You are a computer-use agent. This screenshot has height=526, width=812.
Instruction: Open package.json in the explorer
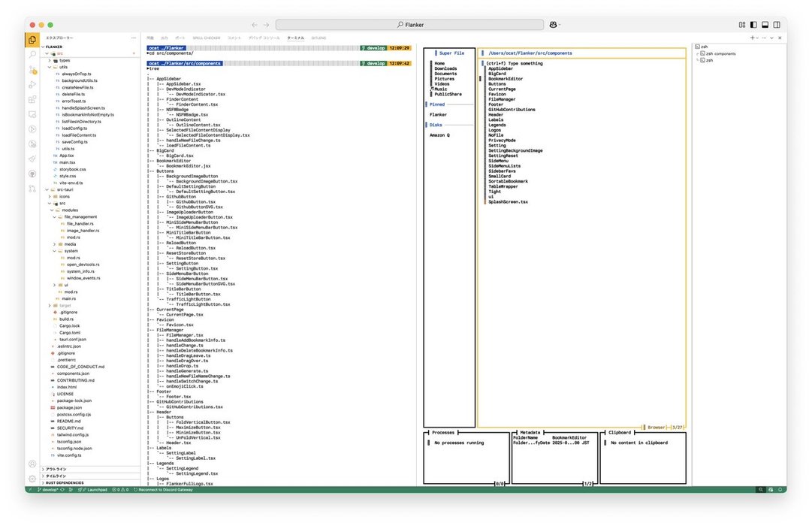click(69, 407)
